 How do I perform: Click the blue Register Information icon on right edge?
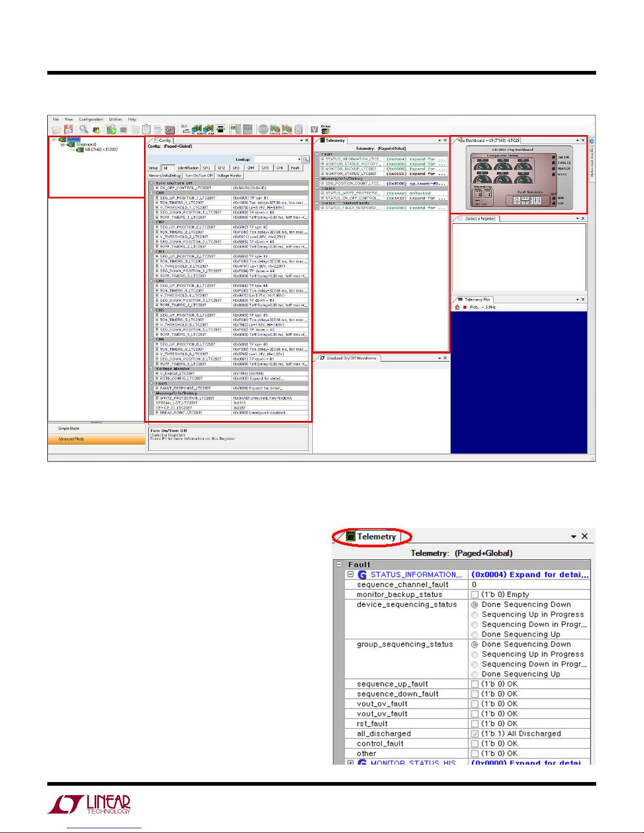pyautogui.click(x=592, y=141)
